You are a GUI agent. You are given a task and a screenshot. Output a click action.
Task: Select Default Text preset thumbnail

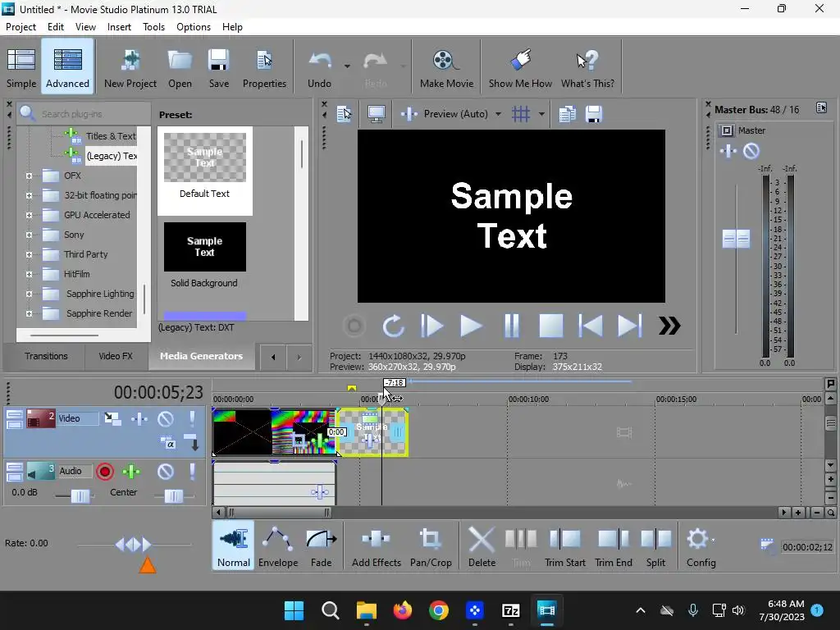tap(204, 157)
